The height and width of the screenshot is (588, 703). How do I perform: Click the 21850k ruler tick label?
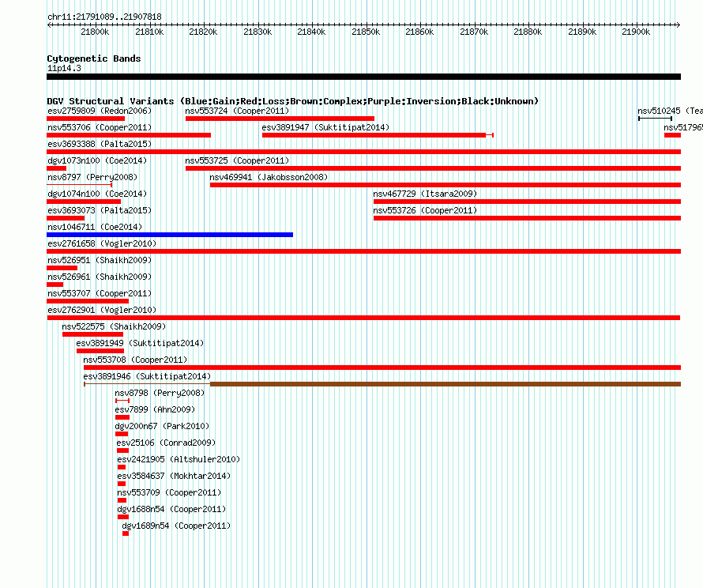366,32
